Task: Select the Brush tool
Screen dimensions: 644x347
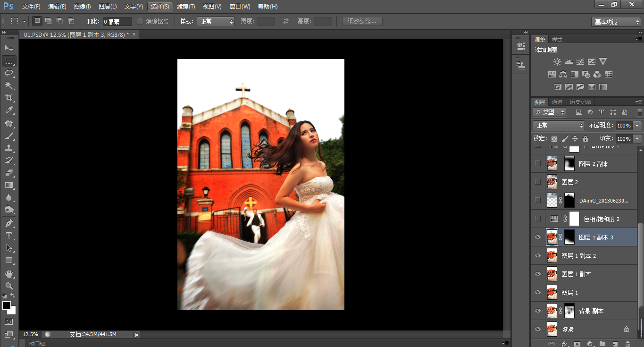Action: (x=9, y=136)
